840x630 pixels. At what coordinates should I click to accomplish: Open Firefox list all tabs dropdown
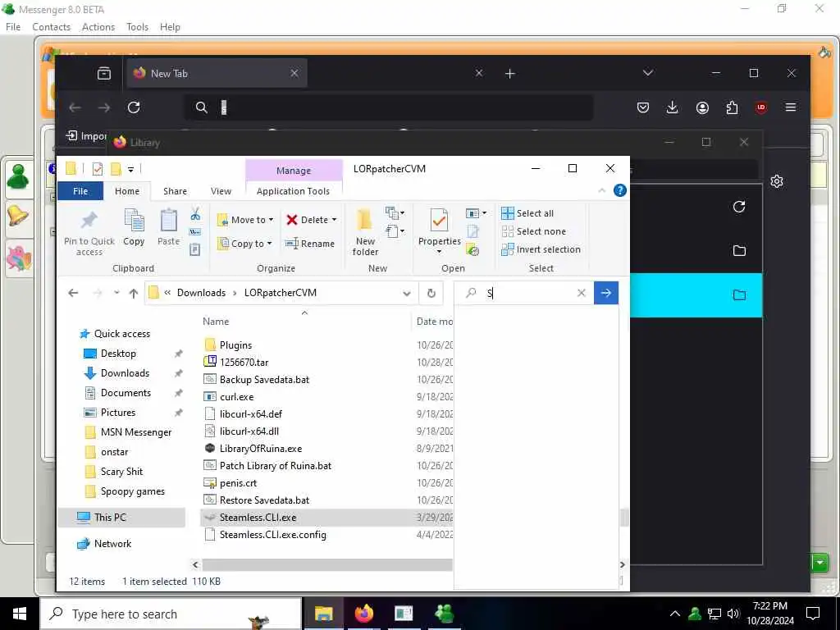tap(648, 73)
